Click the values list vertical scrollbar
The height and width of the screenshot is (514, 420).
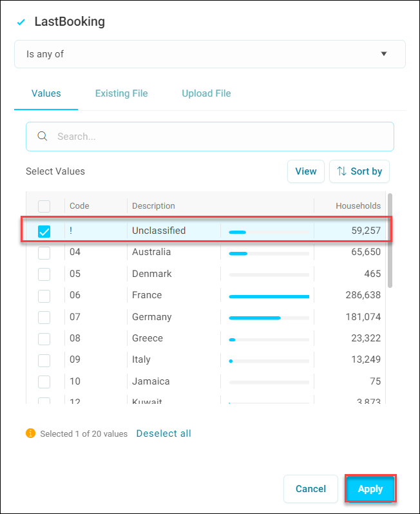390,241
